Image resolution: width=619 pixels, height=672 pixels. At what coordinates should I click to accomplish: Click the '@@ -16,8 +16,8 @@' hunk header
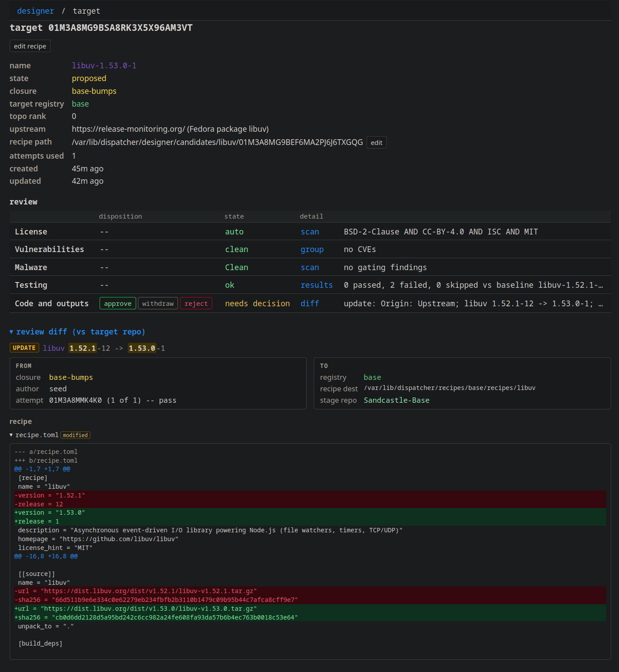click(x=46, y=557)
